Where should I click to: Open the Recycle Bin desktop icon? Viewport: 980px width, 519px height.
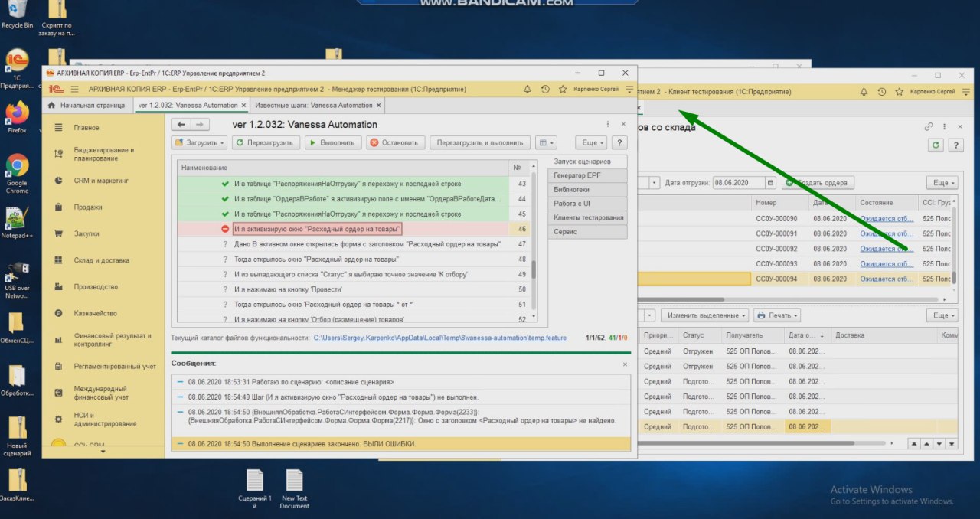(17, 14)
